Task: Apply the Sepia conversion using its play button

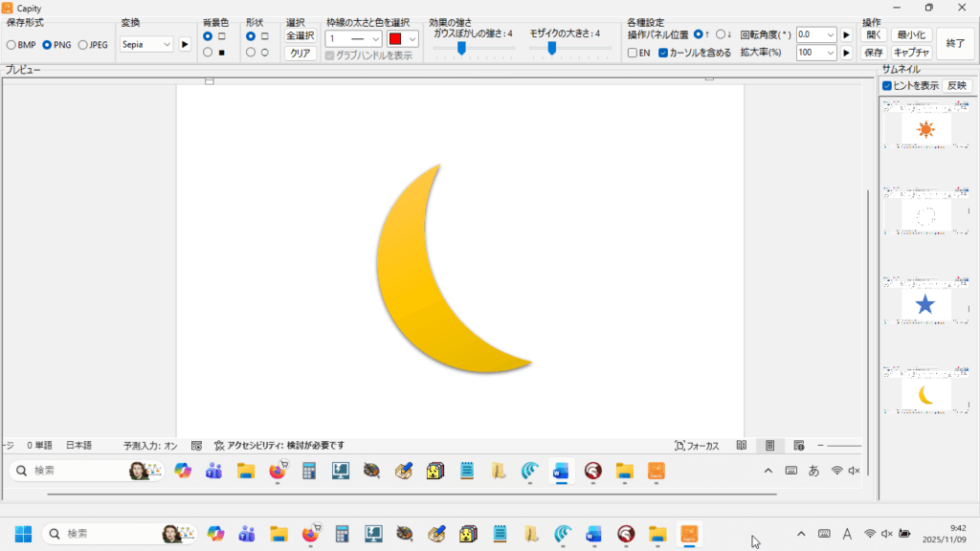Action: (185, 44)
